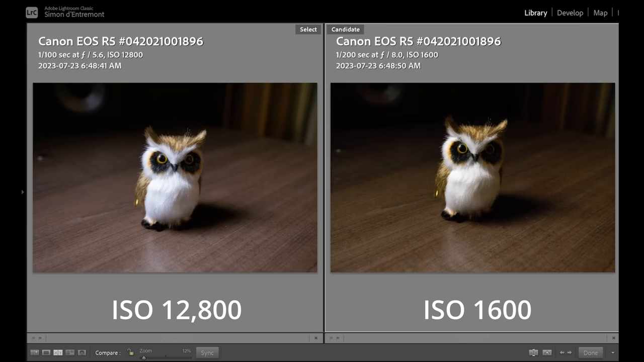
Task: Make the Candidate the new Select
Action: pos(547,352)
